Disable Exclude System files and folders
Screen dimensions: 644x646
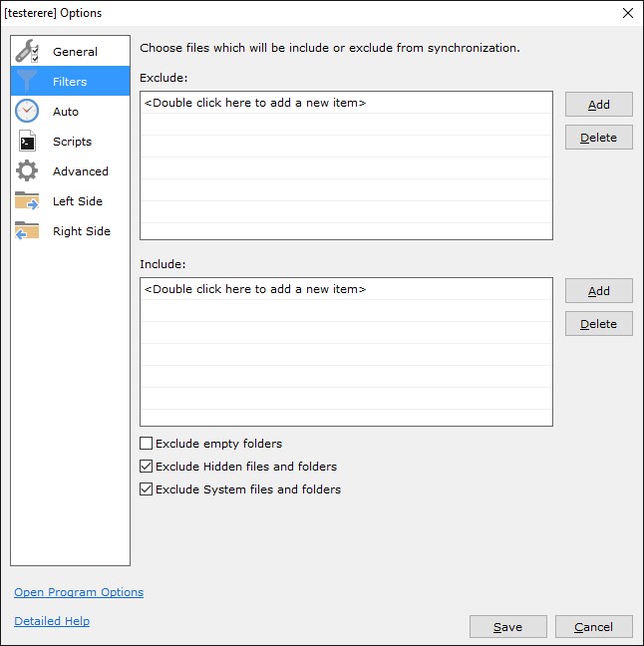click(x=147, y=489)
